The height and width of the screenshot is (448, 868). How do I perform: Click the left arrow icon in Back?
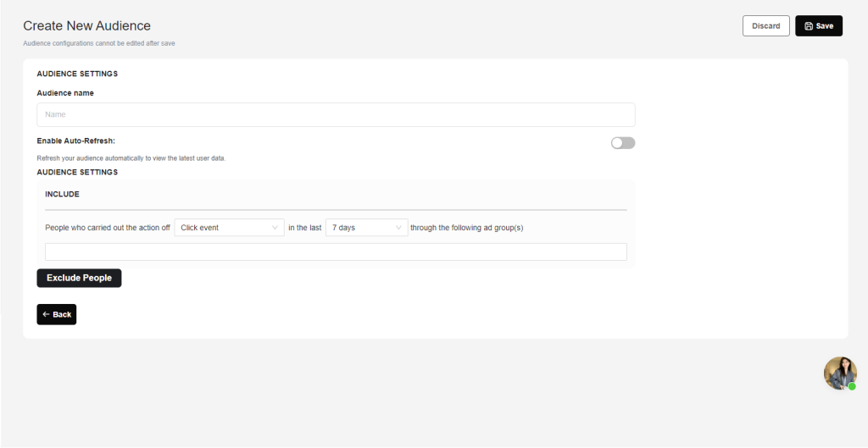[46, 315]
